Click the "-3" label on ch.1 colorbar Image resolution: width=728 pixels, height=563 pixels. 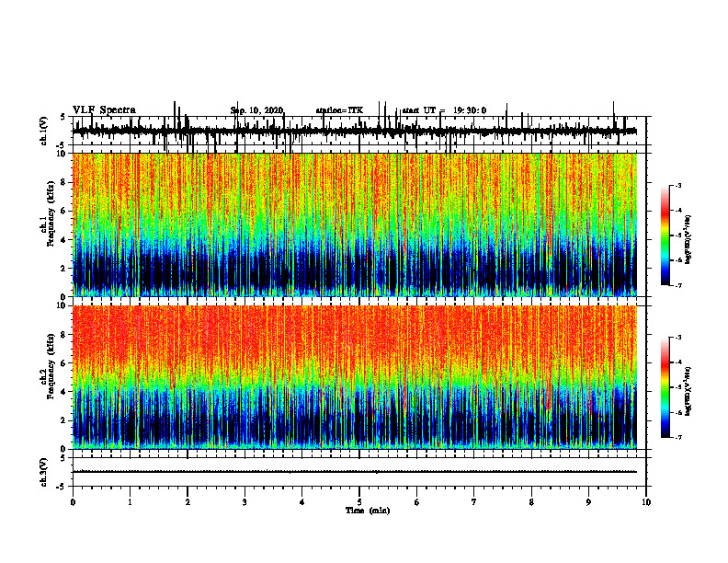point(678,185)
